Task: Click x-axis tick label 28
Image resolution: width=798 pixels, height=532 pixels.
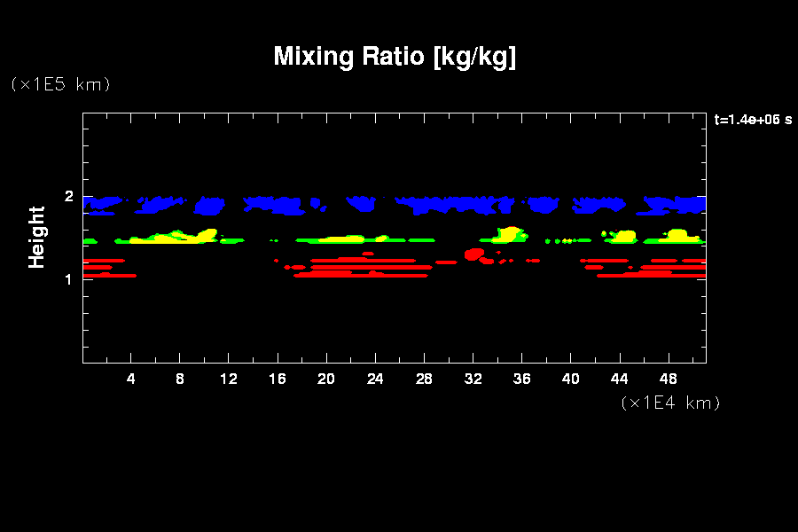Action: pos(424,379)
